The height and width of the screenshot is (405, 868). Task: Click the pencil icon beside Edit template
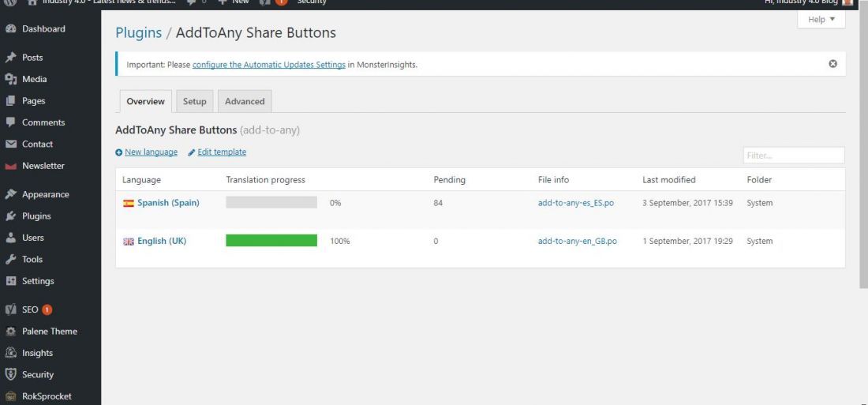pos(192,152)
